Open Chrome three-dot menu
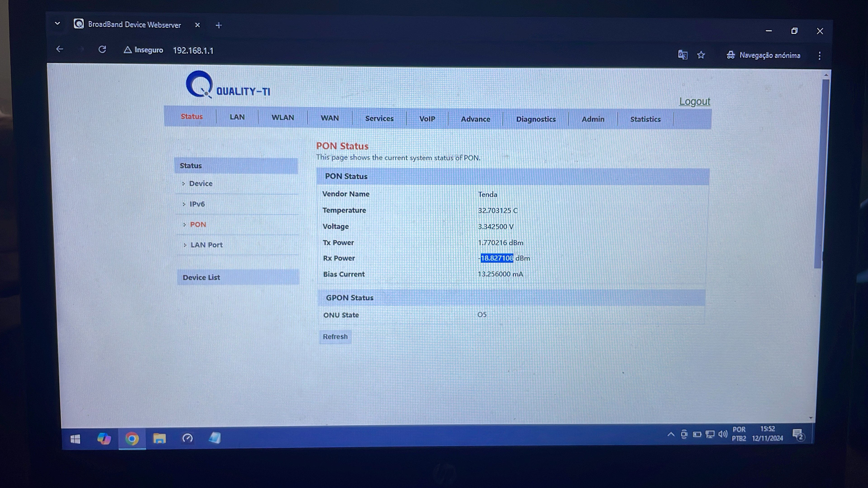 pos(819,56)
